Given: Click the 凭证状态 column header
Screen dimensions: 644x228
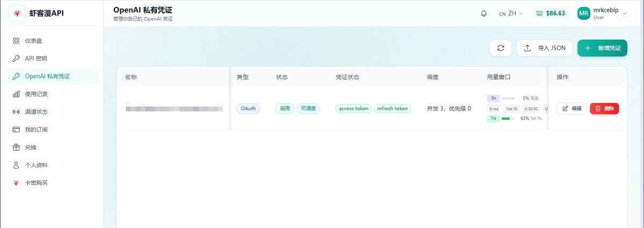Looking at the screenshot, I should (x=347, y=77).
